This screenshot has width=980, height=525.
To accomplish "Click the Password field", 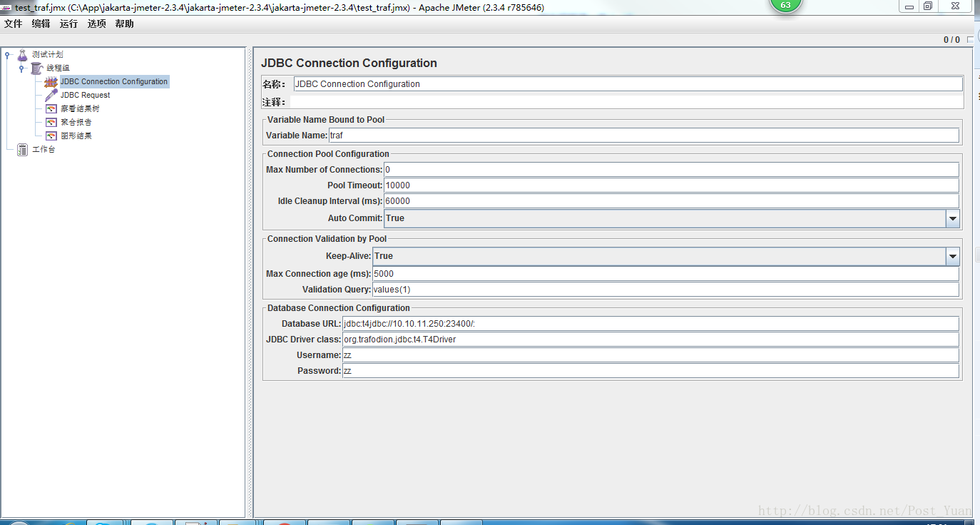I will point(650,371).
